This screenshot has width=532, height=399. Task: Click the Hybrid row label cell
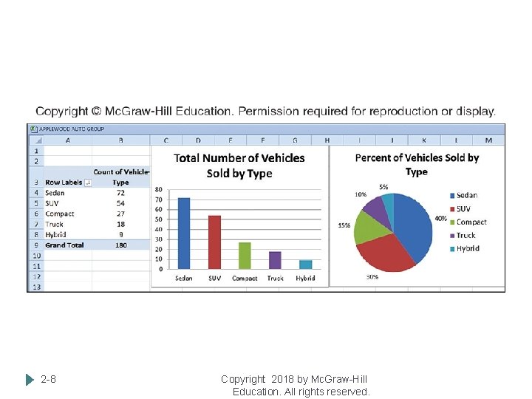(68, 235)
